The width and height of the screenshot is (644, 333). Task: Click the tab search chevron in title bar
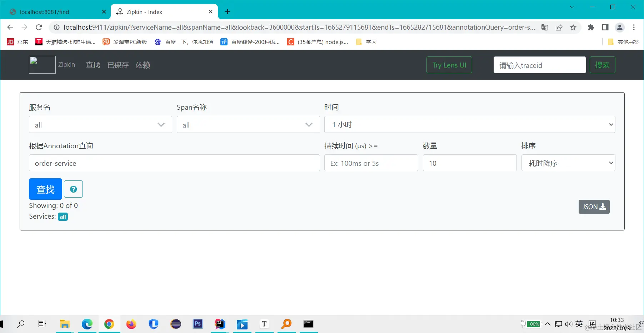click(x=572, y=7)
